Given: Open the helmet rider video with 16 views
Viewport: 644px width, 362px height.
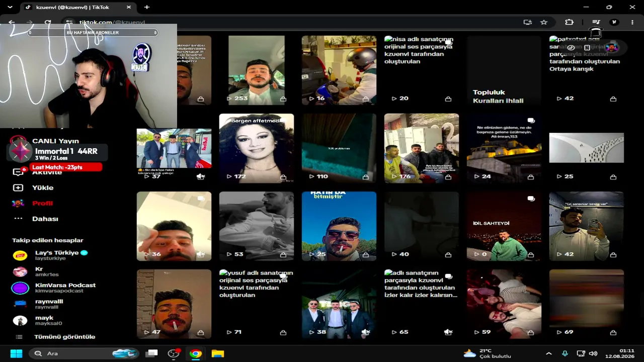Looking at the screenshot, I should pyautogui.click(x=339, y=70).
